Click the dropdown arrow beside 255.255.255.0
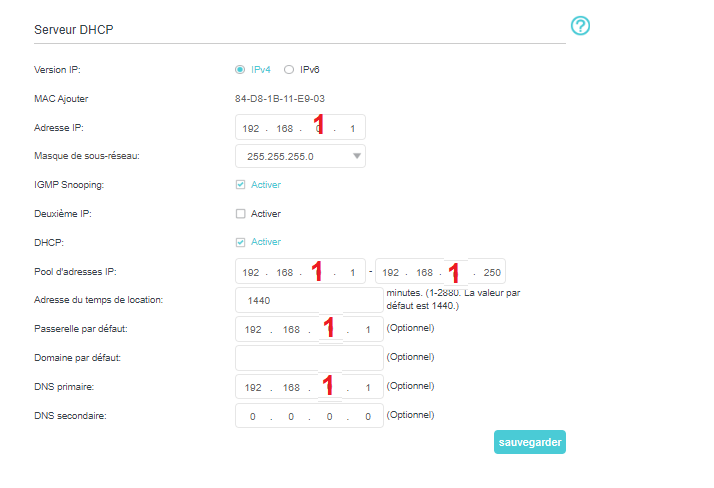The image size is (714, 488). pos(357,157)
